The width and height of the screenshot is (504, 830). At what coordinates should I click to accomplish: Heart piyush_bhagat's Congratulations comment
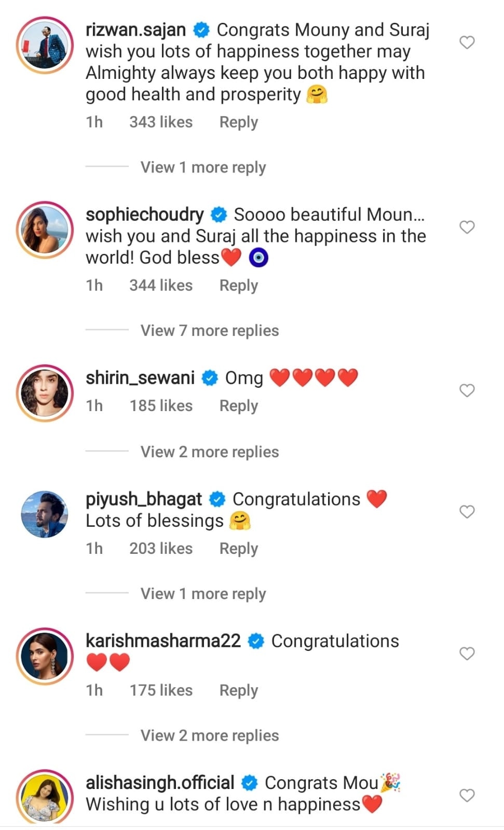(467, 512)
